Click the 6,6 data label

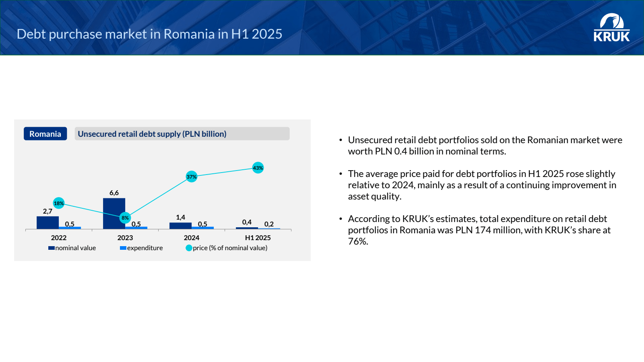[x=114, y=193]
